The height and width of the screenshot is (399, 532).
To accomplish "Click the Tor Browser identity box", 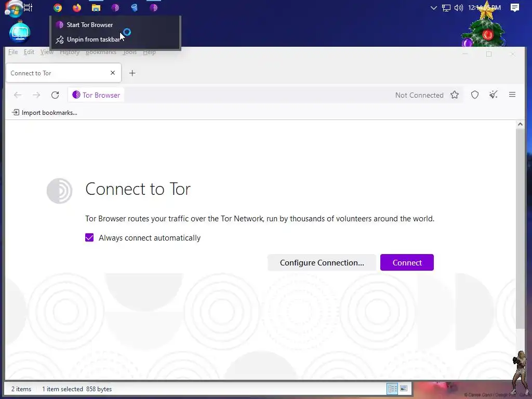I will tap(96, 95).
